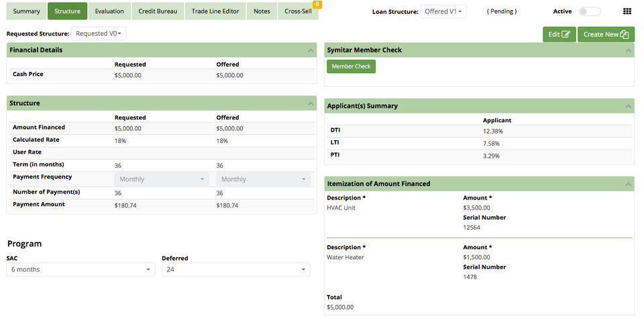Click the DTI value 12.38%
644x319 pixels.
pos(493,132)
